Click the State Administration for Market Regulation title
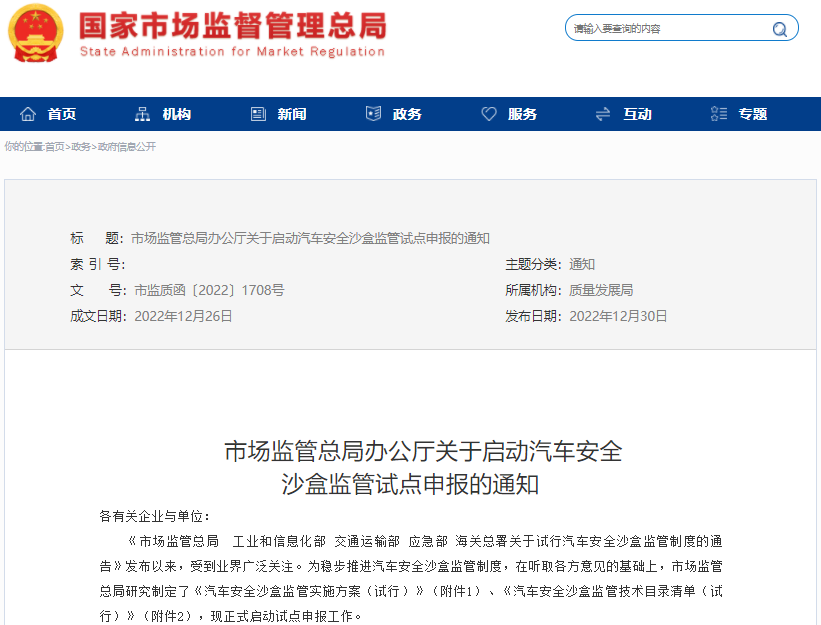This screenshot has height=625, width=821. pos(231,48)
